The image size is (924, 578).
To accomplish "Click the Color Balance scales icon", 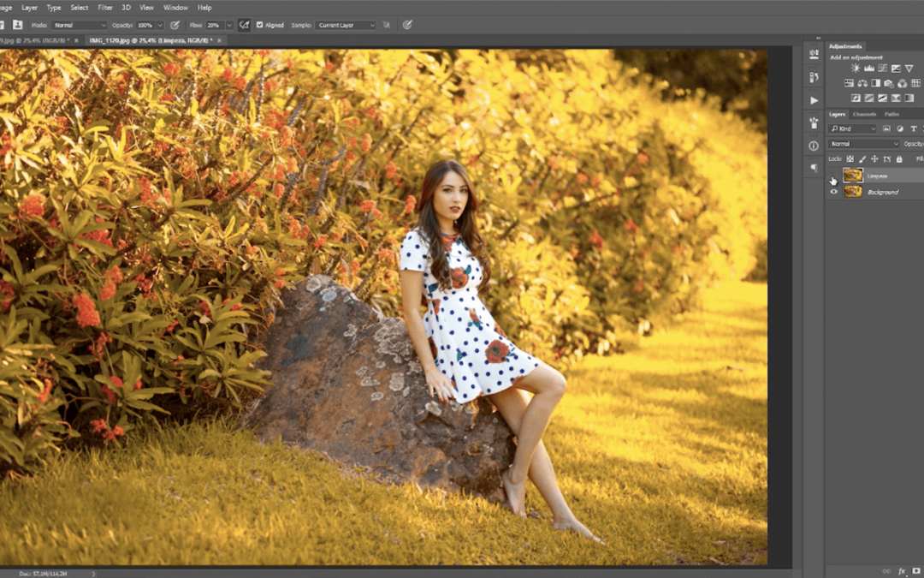I will point(862,83).
